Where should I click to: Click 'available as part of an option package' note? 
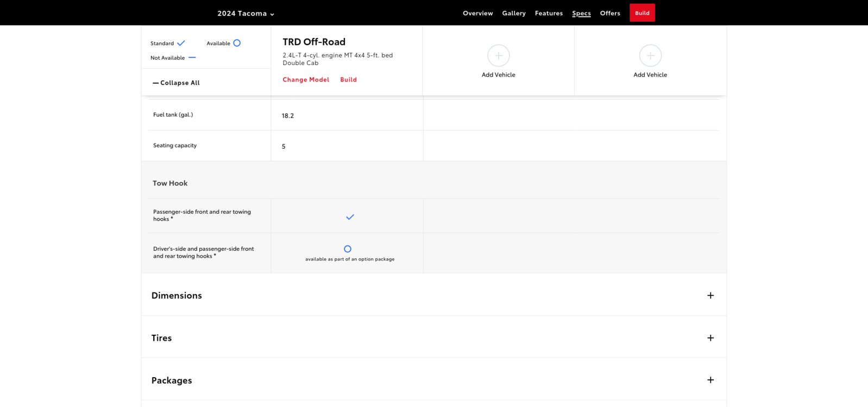[350, 259]
